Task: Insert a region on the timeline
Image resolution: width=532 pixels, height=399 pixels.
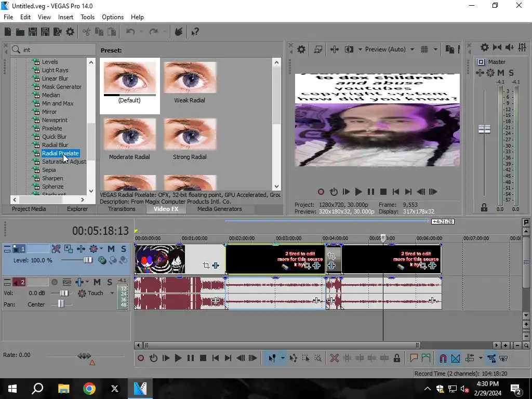Action: click(x=426, y=358)
